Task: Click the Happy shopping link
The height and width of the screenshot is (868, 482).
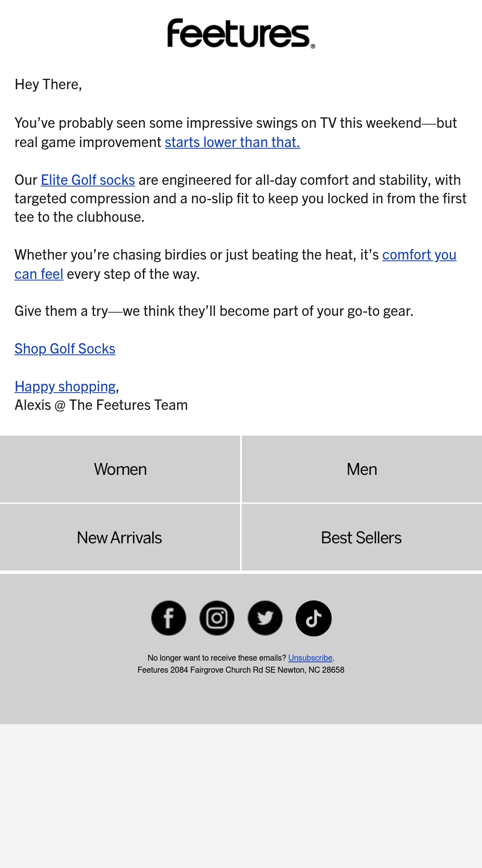Action: tap(65, 387)
